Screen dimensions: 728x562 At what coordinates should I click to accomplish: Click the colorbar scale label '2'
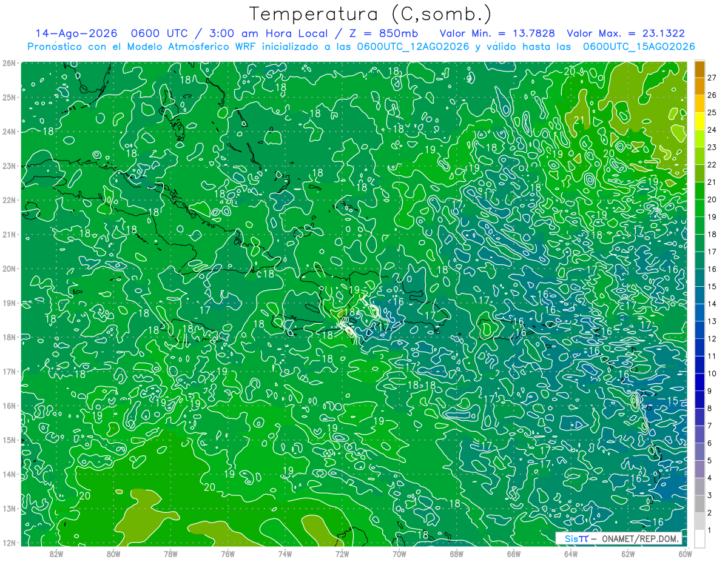click(710, 513)
